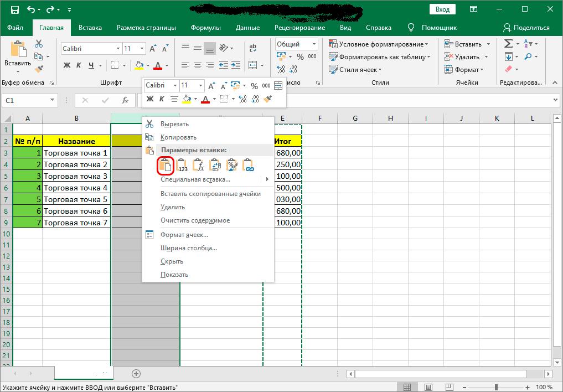This screenshot has width=563, height=392.
Task: Toggle Normal view in status bar
Action: [407, 388]
